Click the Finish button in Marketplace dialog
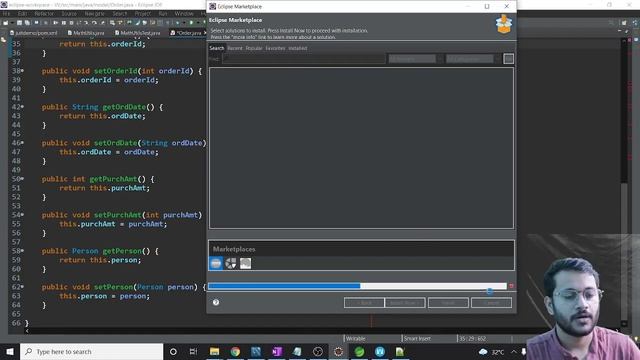The image size is (640, 360). pyautogui.click(x=448, y=303)
